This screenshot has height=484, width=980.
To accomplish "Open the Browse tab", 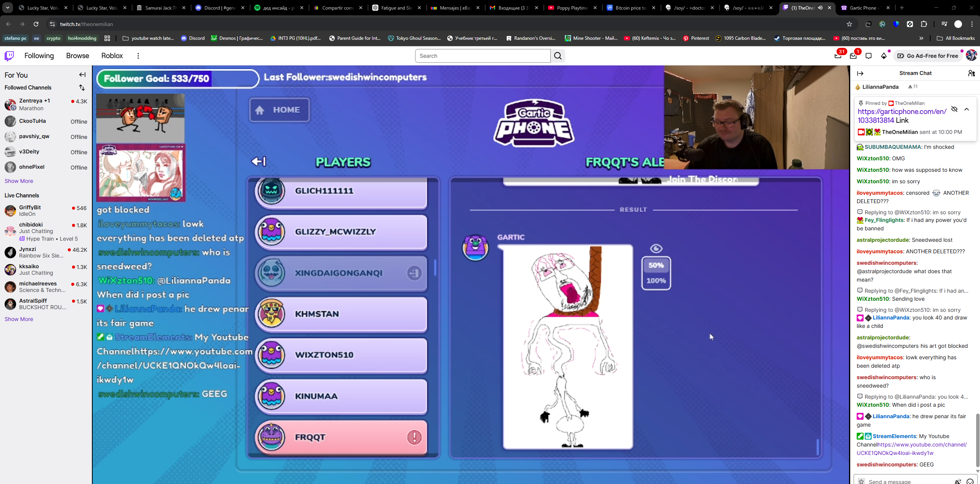I will [77, 56].
